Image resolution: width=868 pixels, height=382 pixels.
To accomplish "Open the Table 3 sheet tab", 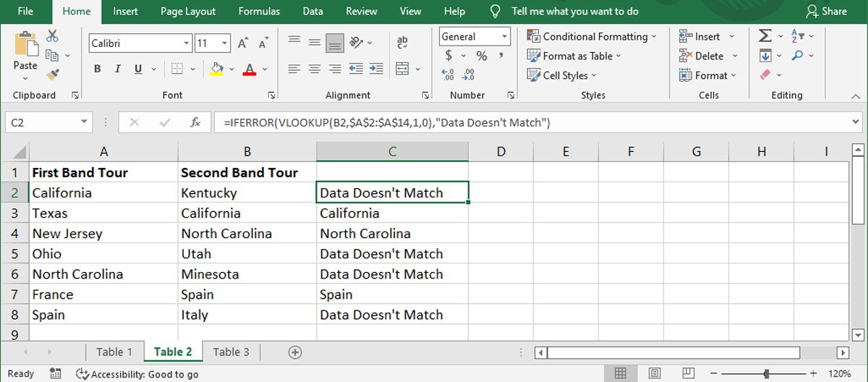I will pos(231,352).
